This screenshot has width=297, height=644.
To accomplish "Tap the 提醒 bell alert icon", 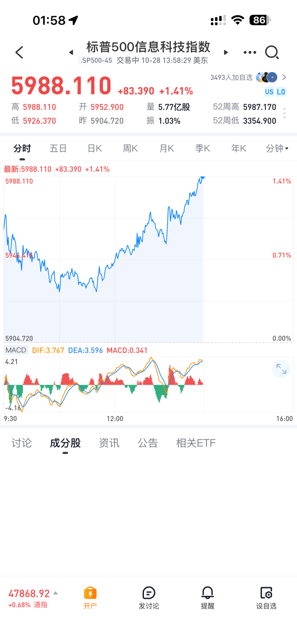I will point(208,597).
